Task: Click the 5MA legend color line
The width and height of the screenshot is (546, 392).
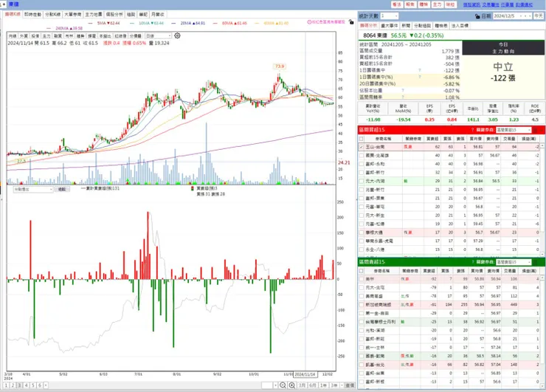Action: 91,24
